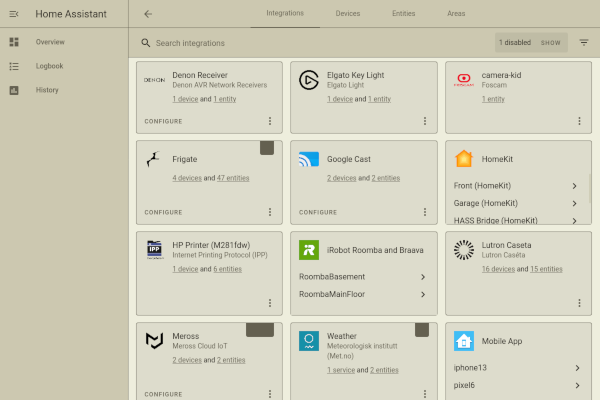Click the Google Cast logo
The image size is (600, 400).
[x=309, y=159]
